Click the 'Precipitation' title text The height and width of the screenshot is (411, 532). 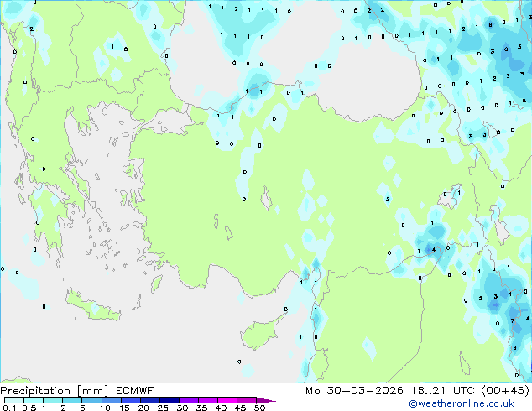[x=35, y=391]
